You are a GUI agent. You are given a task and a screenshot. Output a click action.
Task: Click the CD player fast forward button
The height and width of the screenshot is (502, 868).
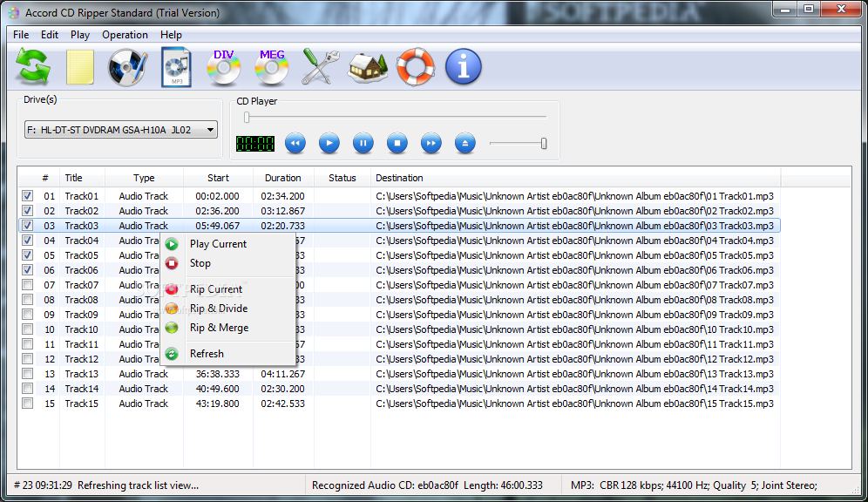point(431,143)
